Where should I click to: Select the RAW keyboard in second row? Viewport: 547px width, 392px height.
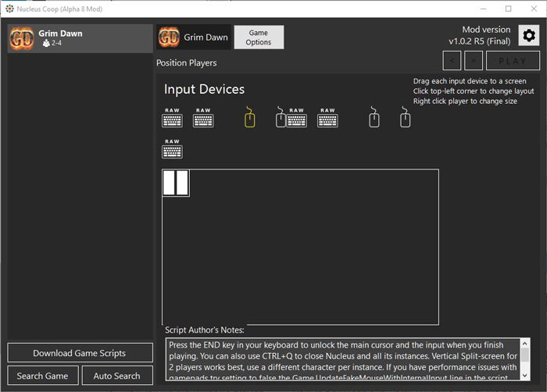point(172,148)
